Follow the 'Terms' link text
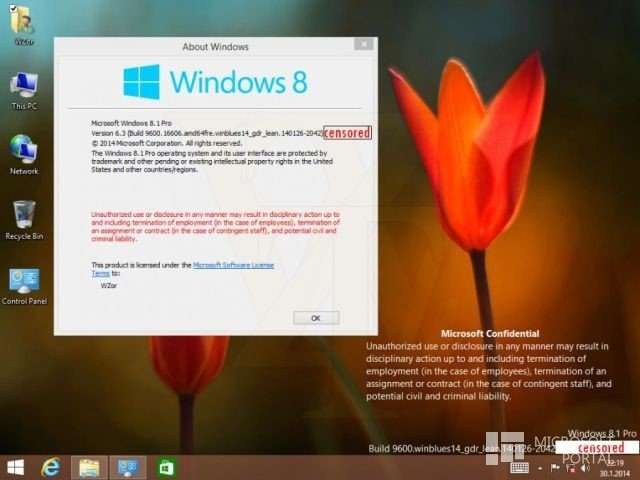640x480 pixels. [100, 273]
